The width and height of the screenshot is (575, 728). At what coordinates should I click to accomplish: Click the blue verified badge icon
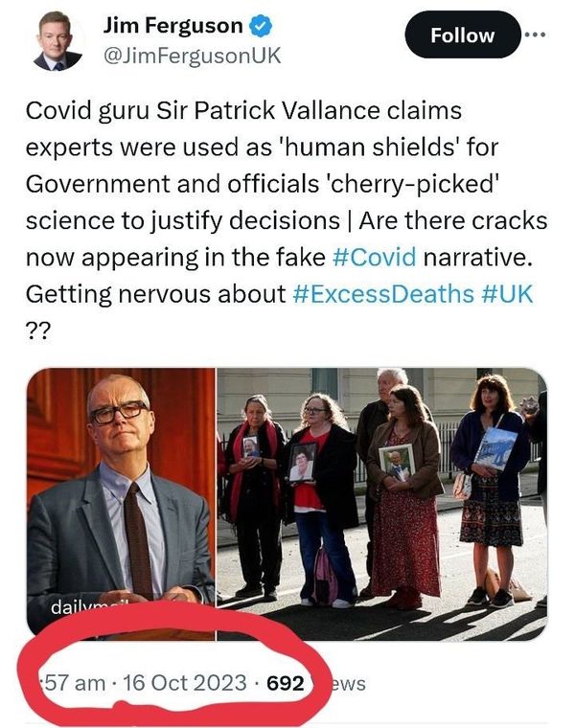pyautogui.click(x=261, y=26)
